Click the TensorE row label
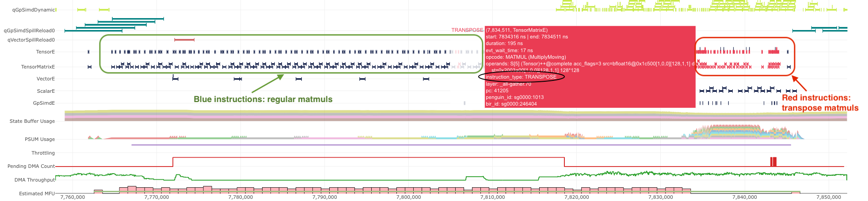The width and height of the screenshot is (868, 201). pos(45,52)
